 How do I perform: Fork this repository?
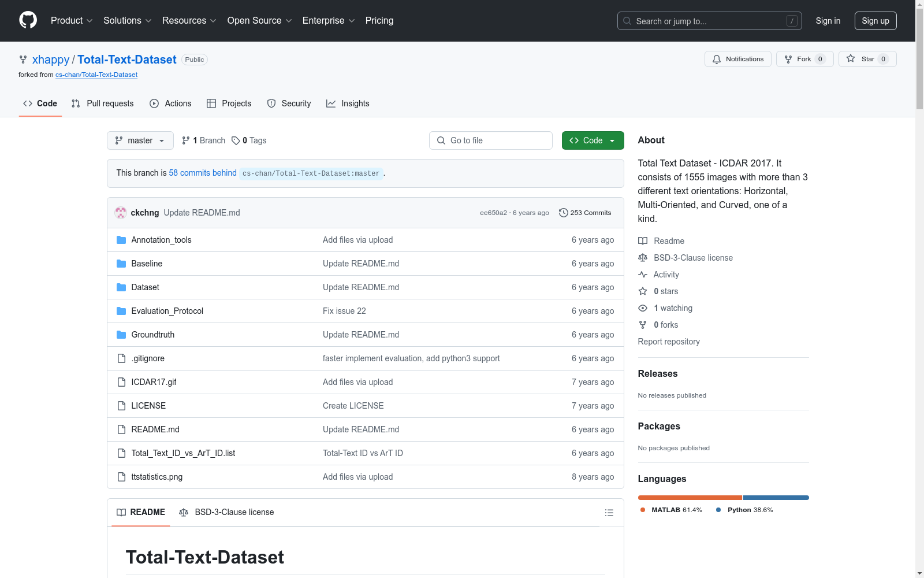click(x=805, y=59)
